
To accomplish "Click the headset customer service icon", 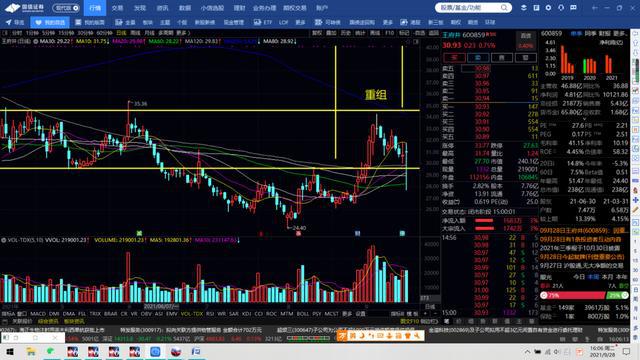I will coord(561,8).
